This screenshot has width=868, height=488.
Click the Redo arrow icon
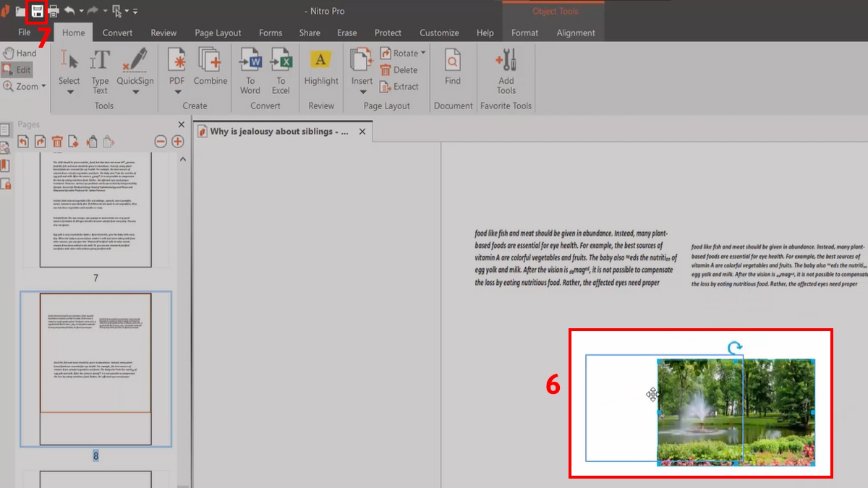[93, 11]
